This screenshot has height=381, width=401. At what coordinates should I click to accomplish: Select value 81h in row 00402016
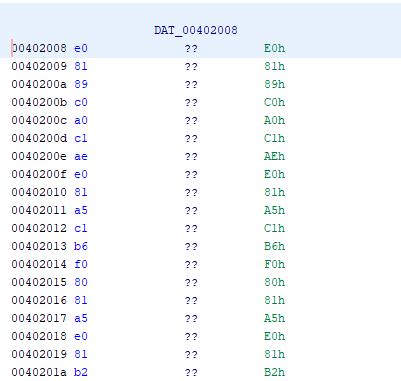click(x=274, y=300)
